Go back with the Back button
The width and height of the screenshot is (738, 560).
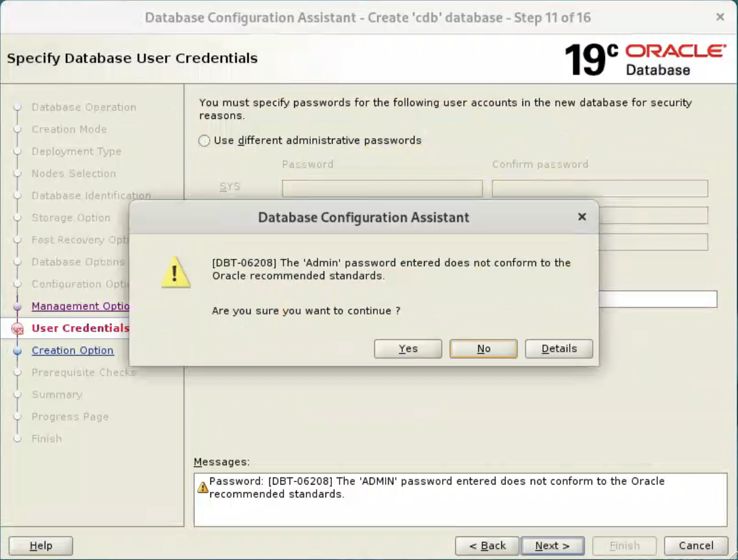[x=487, y=545]
